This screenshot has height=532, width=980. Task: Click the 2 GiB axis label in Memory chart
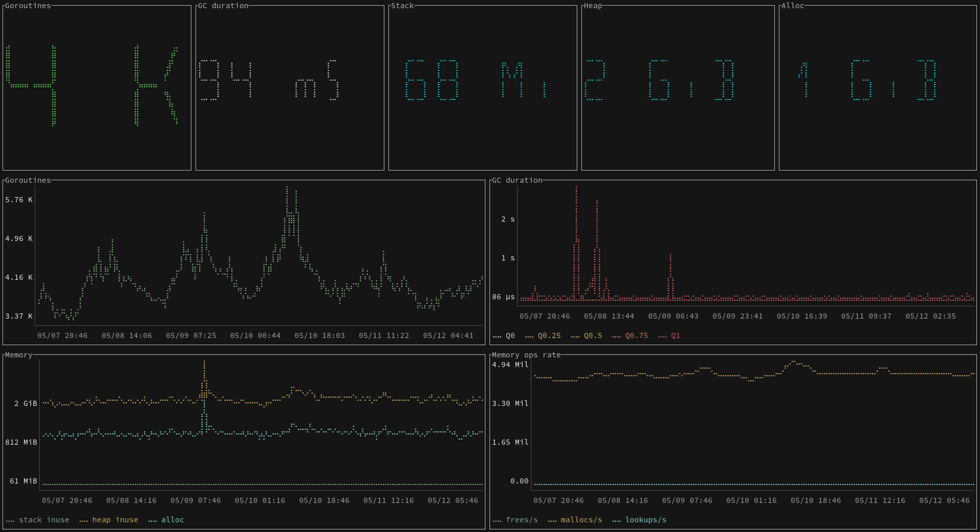[26, 403]
